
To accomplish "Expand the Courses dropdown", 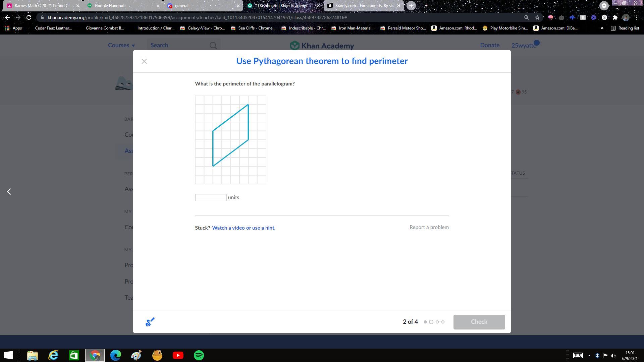I will 121,45.
